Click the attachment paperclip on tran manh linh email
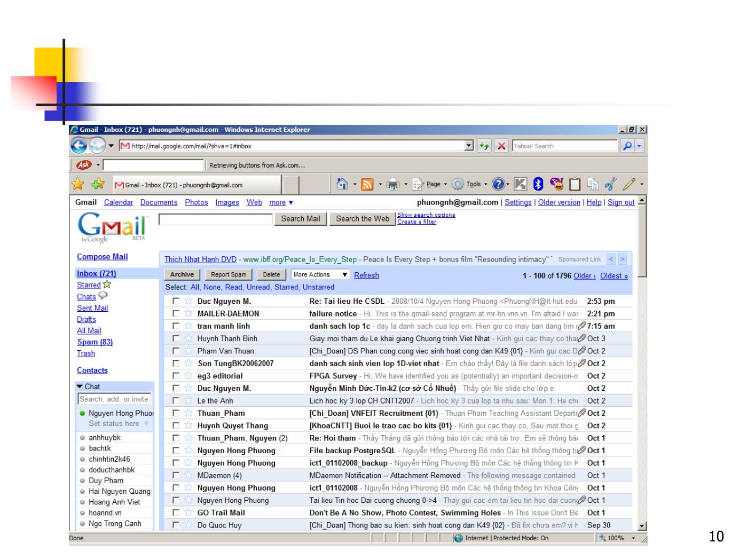This screenshot has width=747, height=560. (x=581, y=326)
